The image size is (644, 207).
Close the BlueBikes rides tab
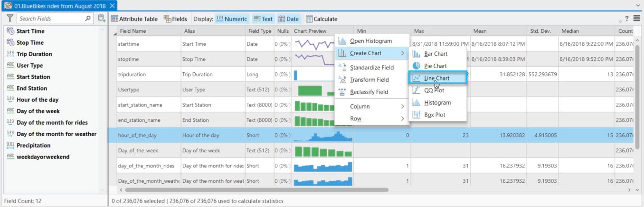click(112, 5)
